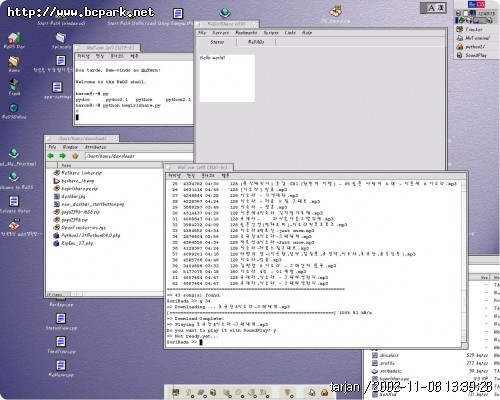The width and height of the screenshot is (500, 400).
Task: Select Python2.2+Bethon0.4.0.pkg file
Action: pyautogui.click(x=87, y=235)
